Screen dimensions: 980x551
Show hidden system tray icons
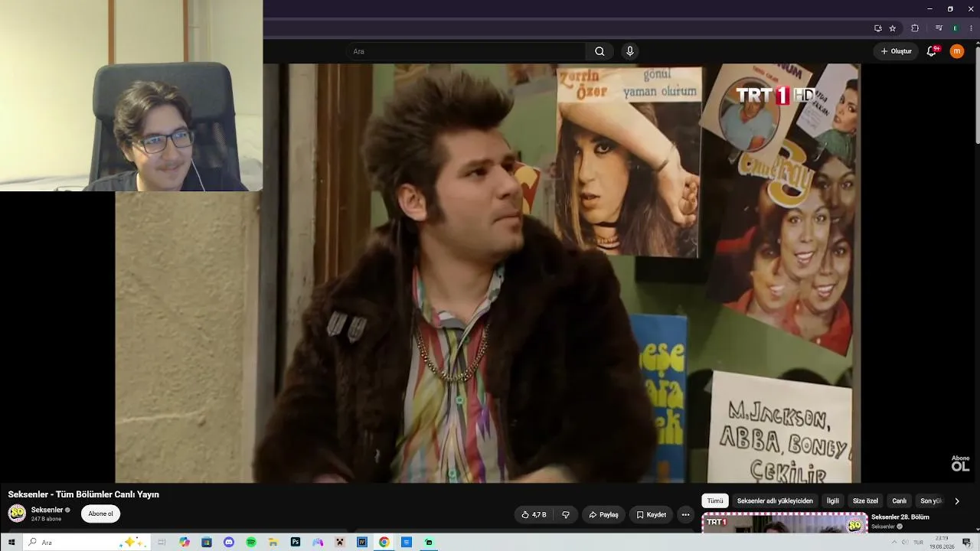pos(893,543)
